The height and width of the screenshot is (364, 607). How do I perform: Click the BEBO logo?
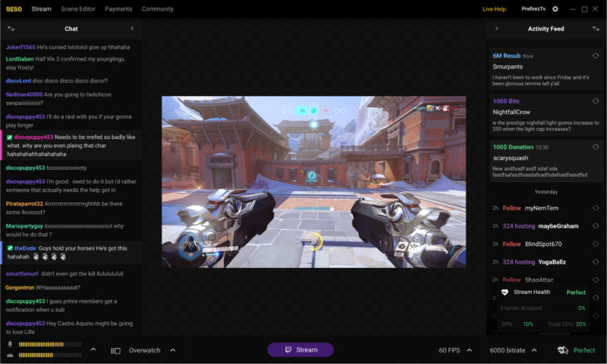(x=14, y=9)
